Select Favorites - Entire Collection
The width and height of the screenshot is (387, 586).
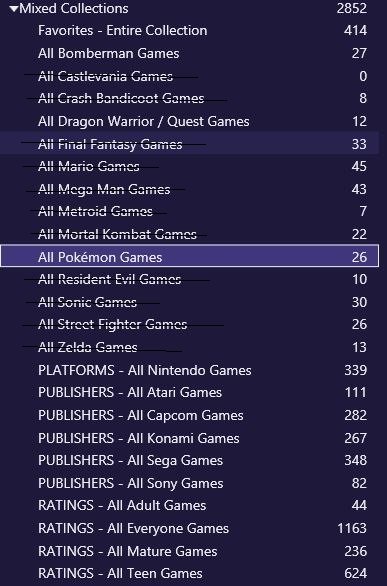click(x=189, y=31)
